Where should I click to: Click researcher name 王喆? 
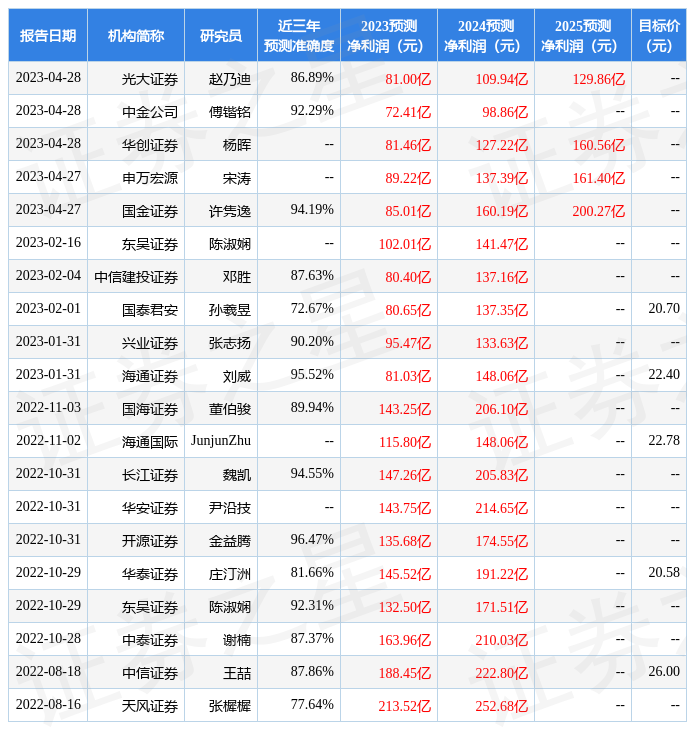236,673
